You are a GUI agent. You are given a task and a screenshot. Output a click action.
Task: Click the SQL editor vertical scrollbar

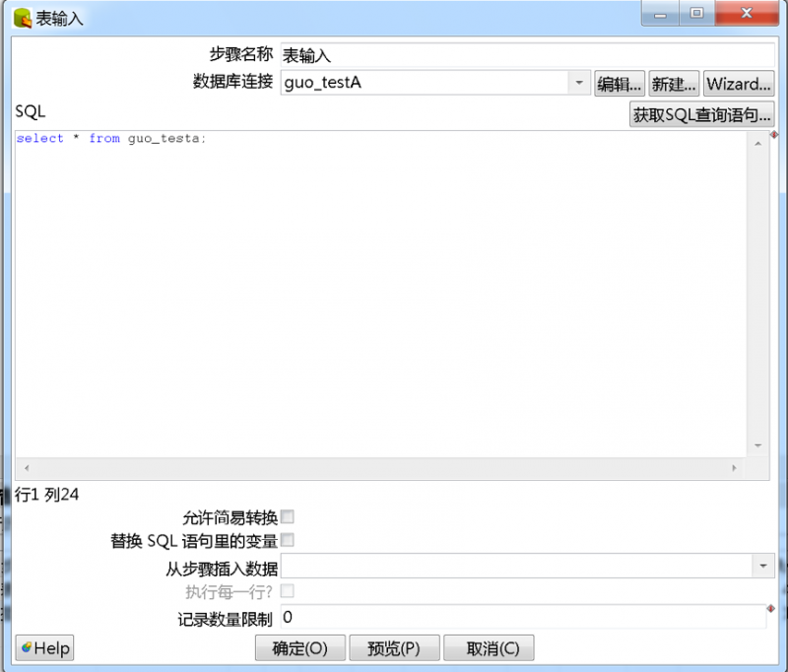click(757, 296)
